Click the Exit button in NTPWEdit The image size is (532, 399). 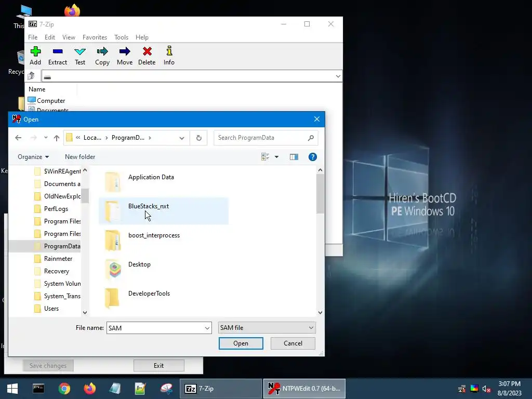pyautogui.click(x=159, y=365)
